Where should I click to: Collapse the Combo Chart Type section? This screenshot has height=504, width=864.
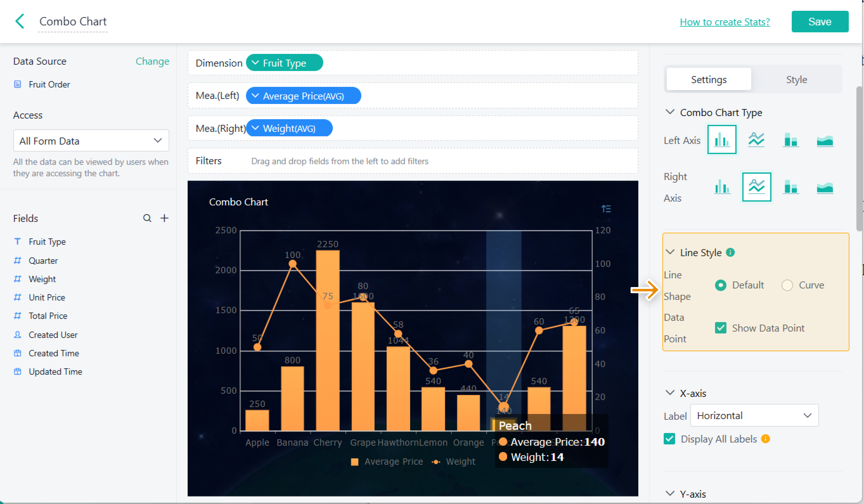click(670, 112)
